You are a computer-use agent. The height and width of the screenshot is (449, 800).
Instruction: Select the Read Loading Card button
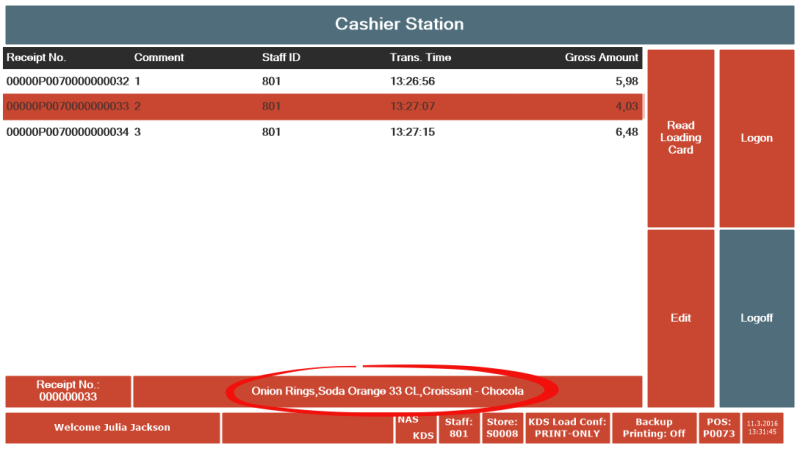pos(681,138)
